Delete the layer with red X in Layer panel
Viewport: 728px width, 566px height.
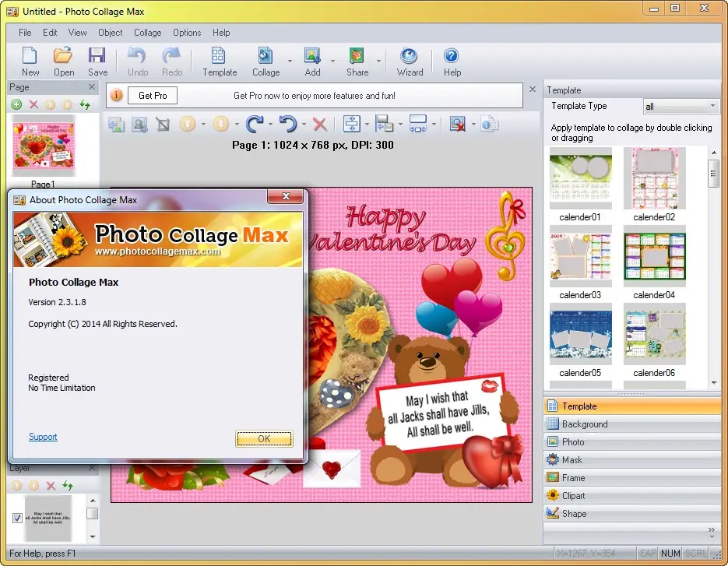pos(51,485)
